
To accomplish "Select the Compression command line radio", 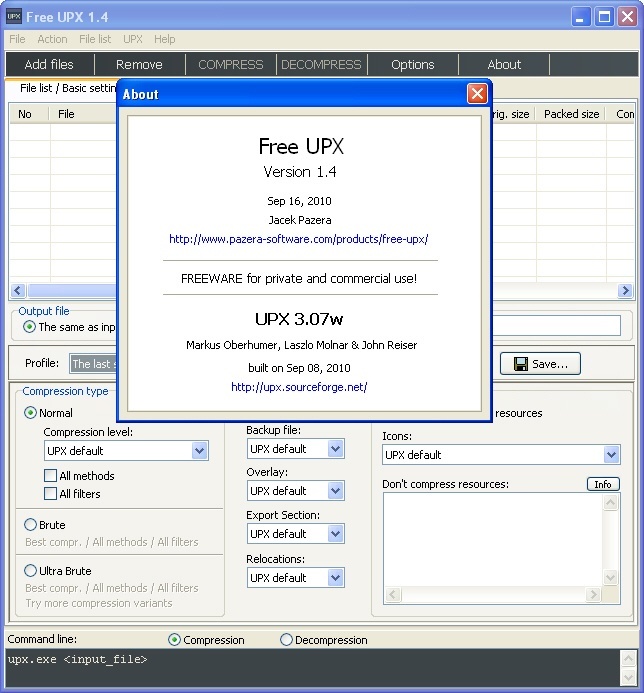I will 174,640.
